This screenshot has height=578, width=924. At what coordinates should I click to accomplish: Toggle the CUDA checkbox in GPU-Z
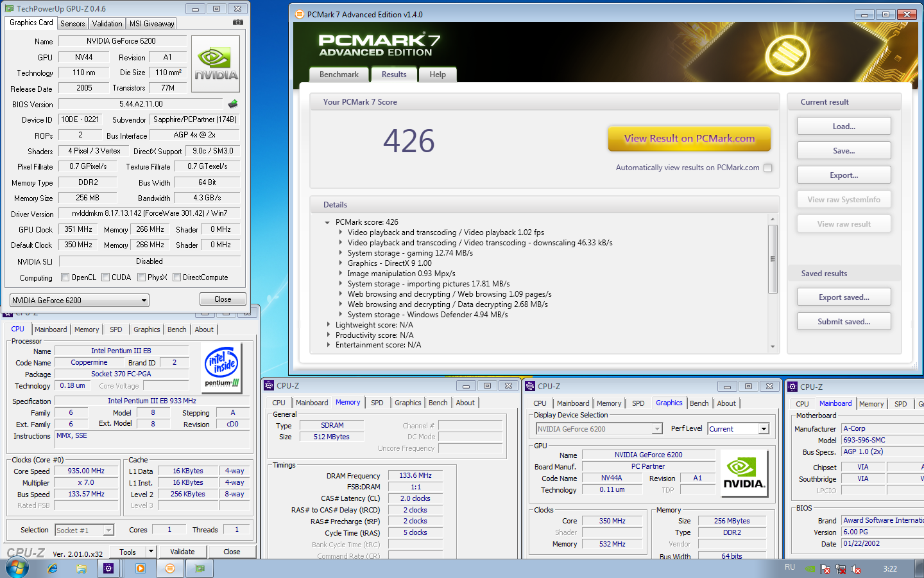click(105, 277)
